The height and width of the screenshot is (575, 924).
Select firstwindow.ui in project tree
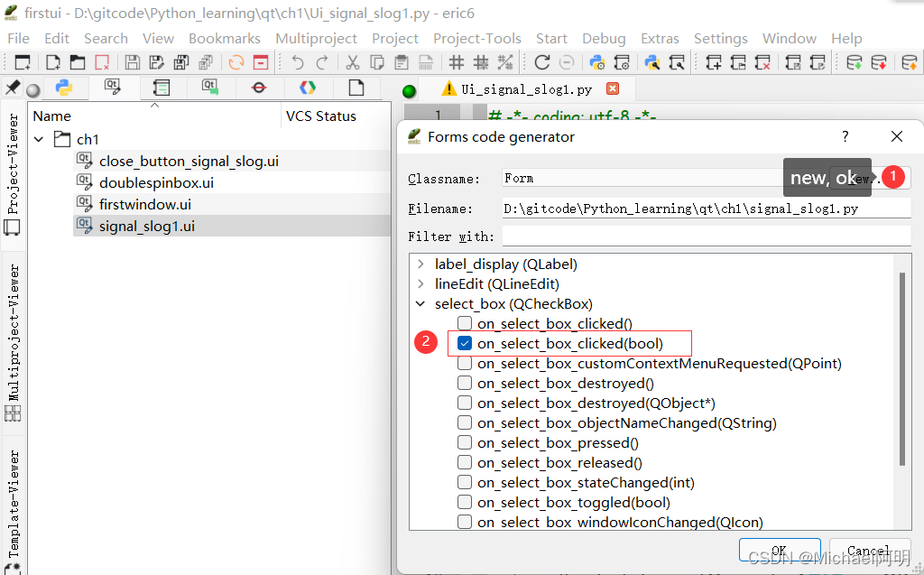tap(145, 205)
